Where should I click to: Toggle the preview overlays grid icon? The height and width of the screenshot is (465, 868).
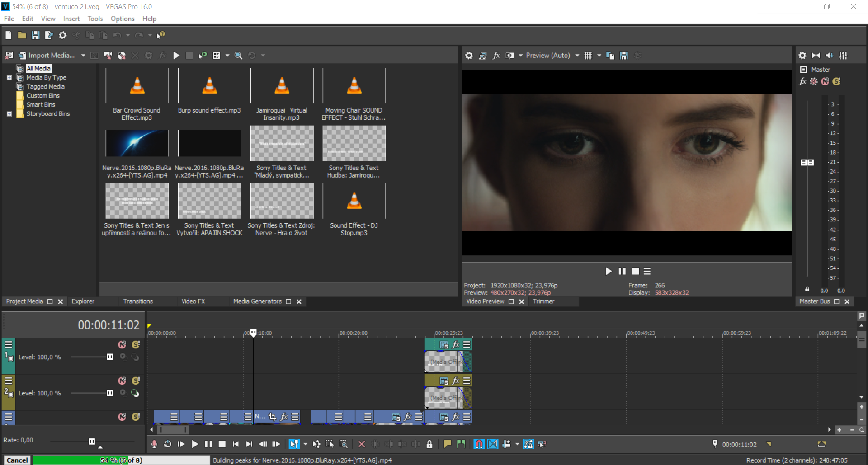click(588, 56)
